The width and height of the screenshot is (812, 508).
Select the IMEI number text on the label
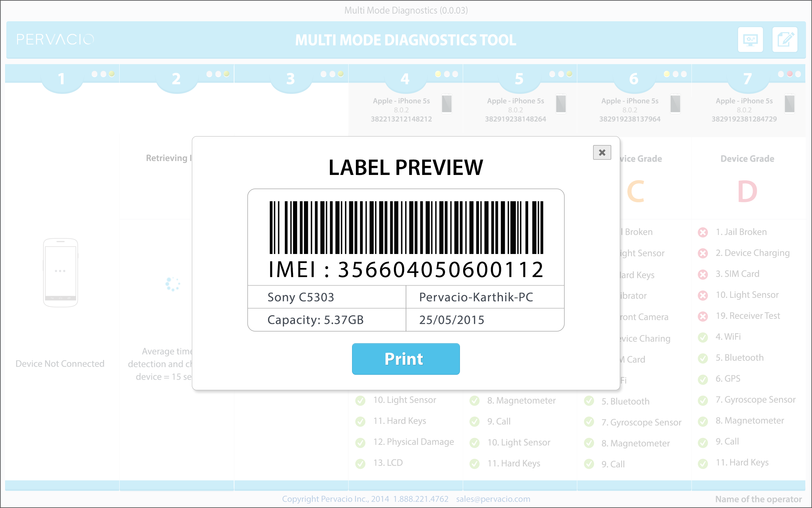406,270
